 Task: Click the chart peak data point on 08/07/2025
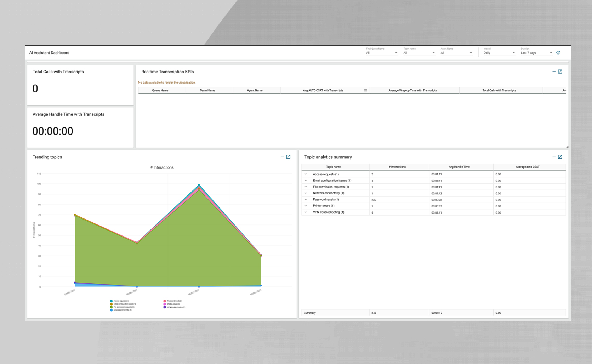[199, 185]
